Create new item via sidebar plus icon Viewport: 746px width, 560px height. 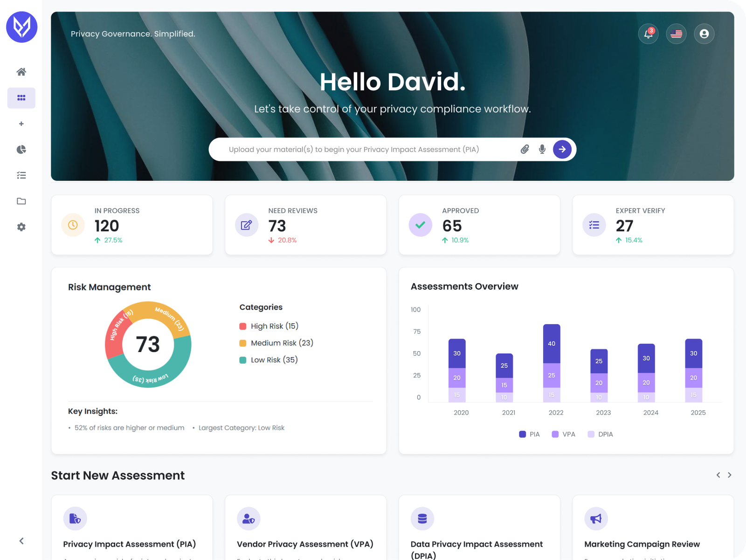[21, 124]
